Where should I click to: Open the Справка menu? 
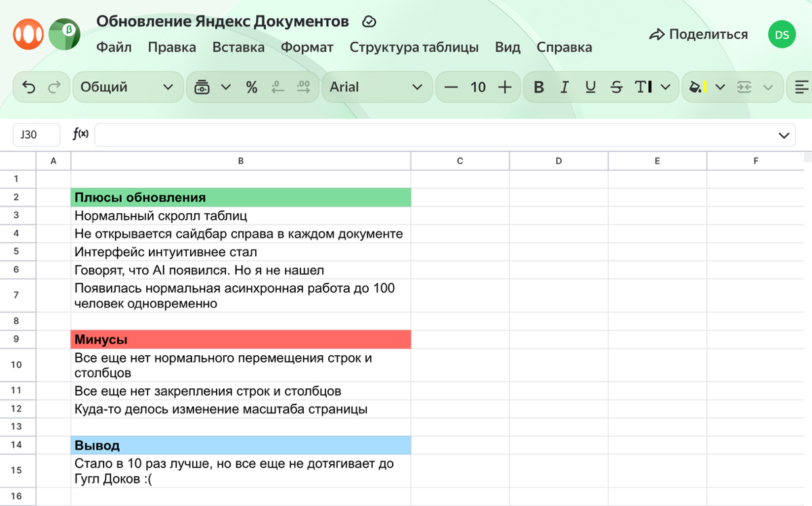click(564, 47)
